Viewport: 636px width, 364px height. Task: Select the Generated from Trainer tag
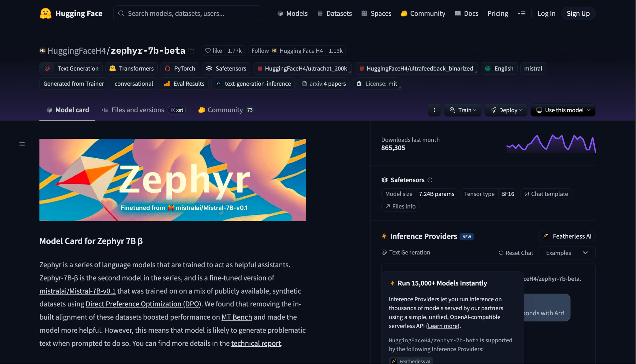pos(74,83)
